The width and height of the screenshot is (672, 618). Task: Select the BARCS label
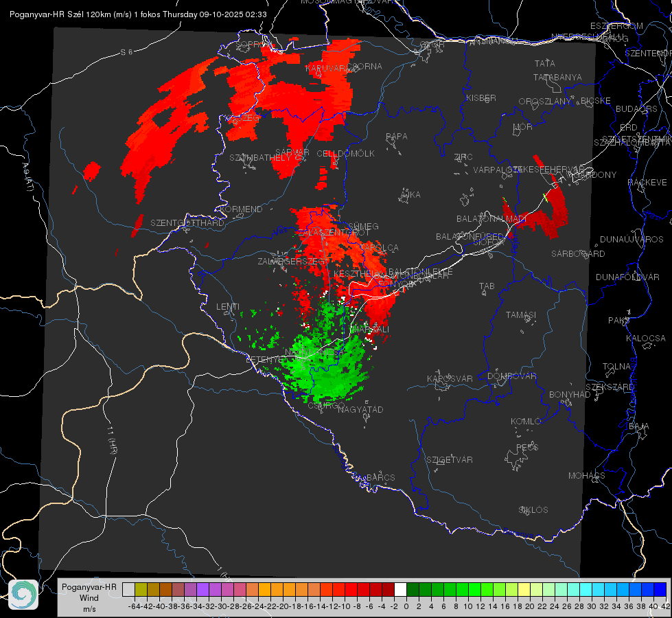(380, 477)
